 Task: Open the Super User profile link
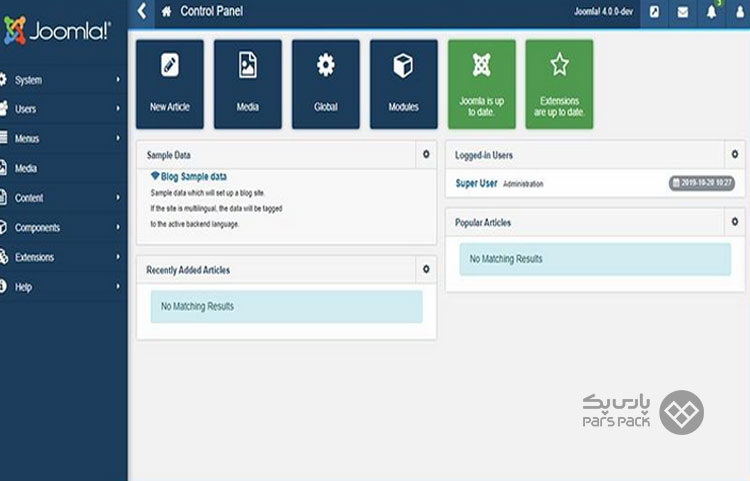click(x=476, y=183)
